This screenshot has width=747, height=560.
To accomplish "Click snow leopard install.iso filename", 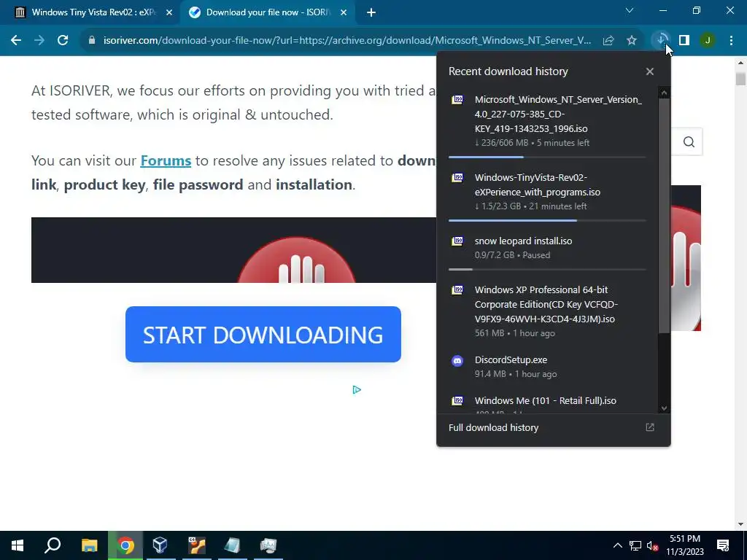I will pos(523,241).
